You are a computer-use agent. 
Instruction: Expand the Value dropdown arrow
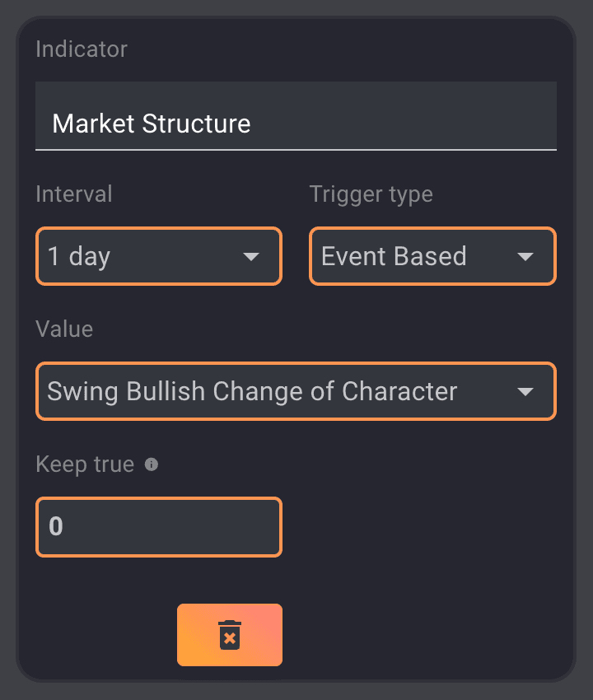coord(525,392)
